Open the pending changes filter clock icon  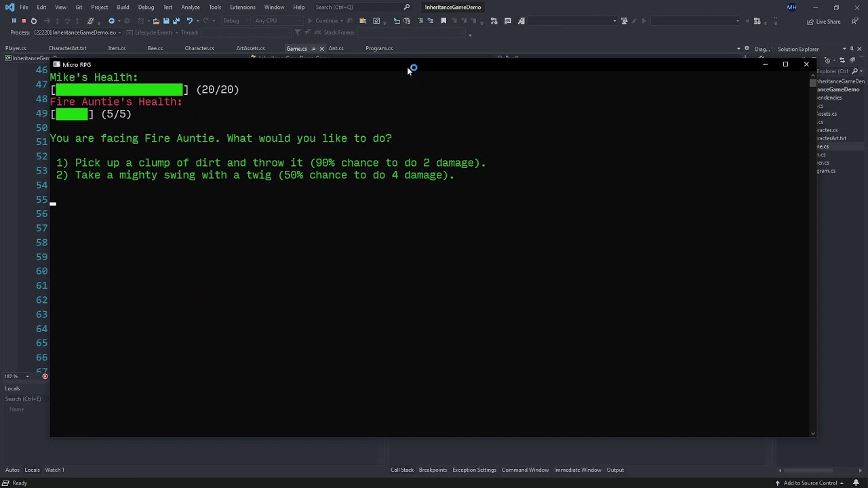tap(827, 60)
